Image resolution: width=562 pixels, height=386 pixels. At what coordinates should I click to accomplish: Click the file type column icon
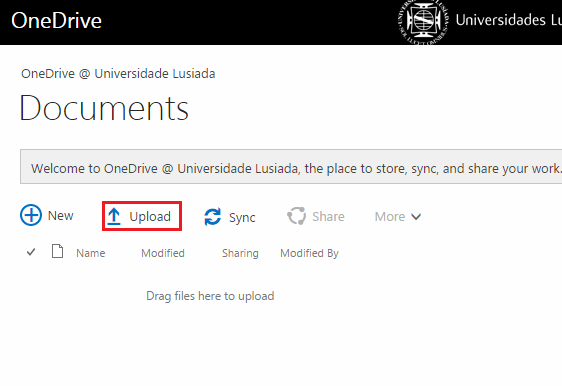tap(57, 251)
